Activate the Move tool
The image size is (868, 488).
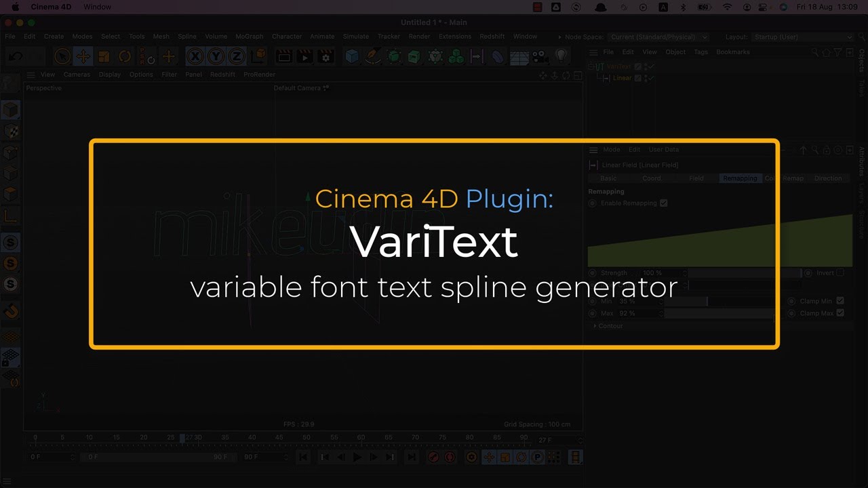pos(83,57)
